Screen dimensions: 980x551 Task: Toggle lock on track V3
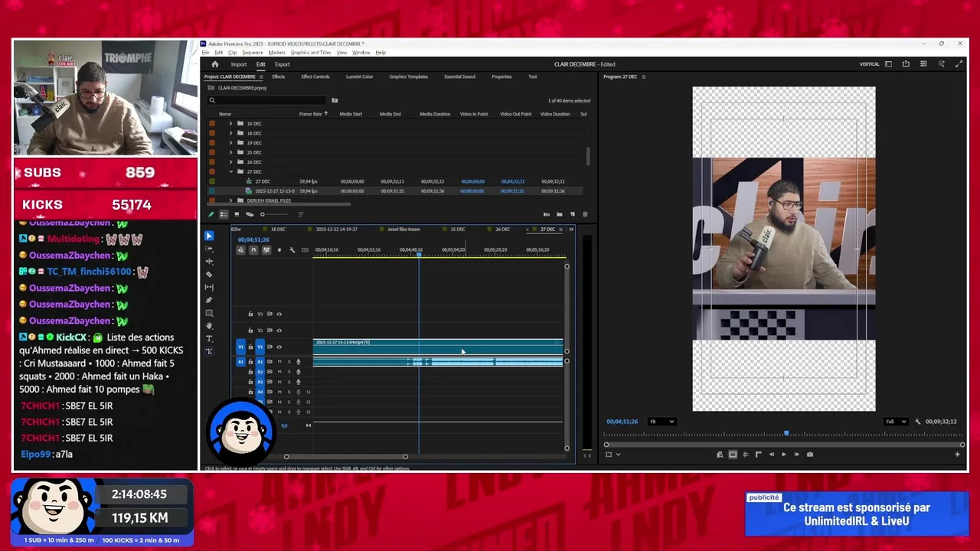click(x=250, y=314)
